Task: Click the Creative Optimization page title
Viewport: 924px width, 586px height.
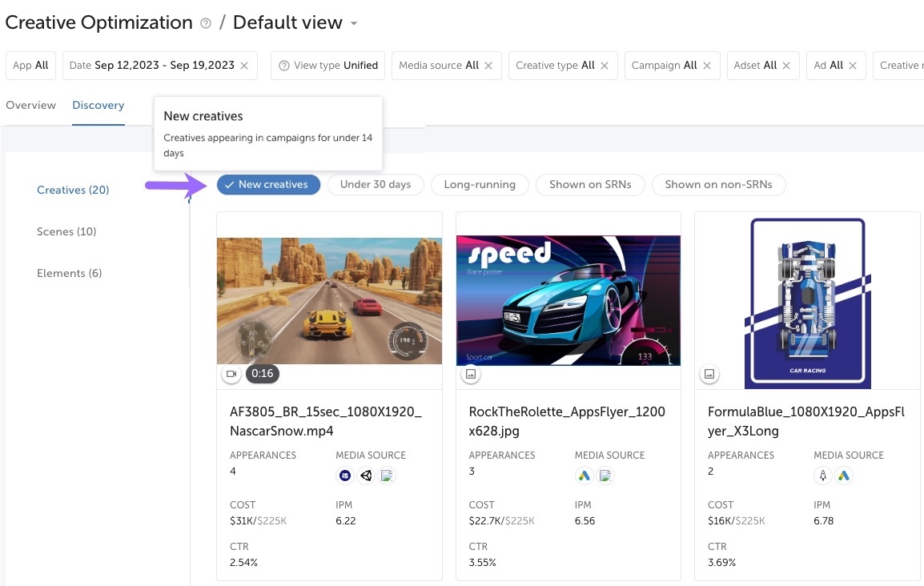Action: (x=99, y=23)
